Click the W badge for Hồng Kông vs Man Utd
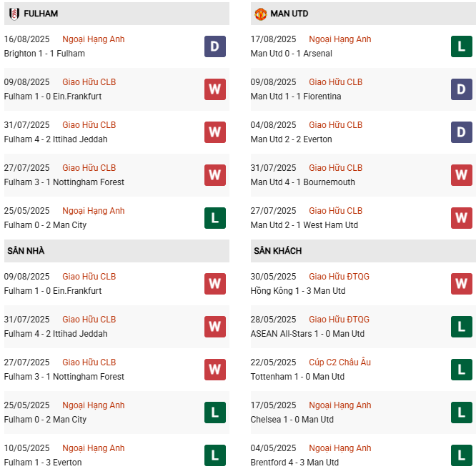 pyautogui.click(x=462, y=284)
